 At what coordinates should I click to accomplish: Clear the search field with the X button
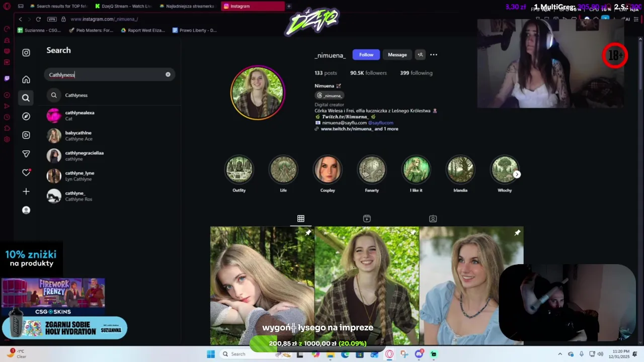pyautogui.click(x=168, y=74)
